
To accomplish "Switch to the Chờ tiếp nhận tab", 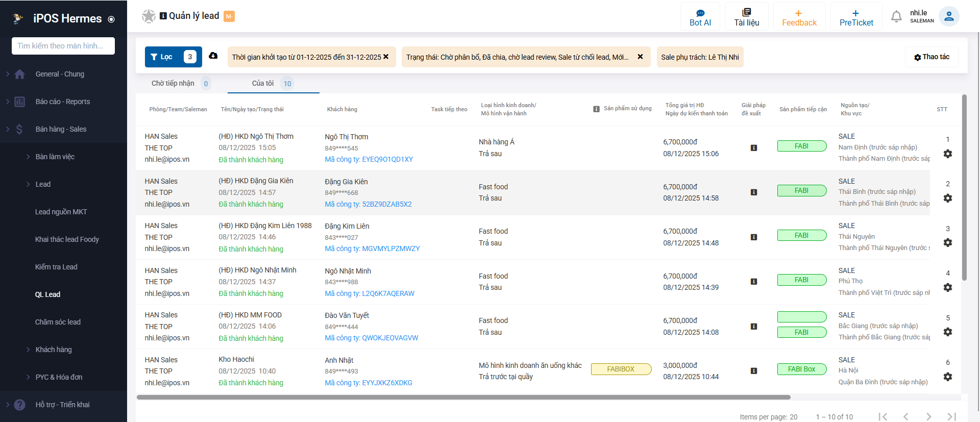I will 181,83.
